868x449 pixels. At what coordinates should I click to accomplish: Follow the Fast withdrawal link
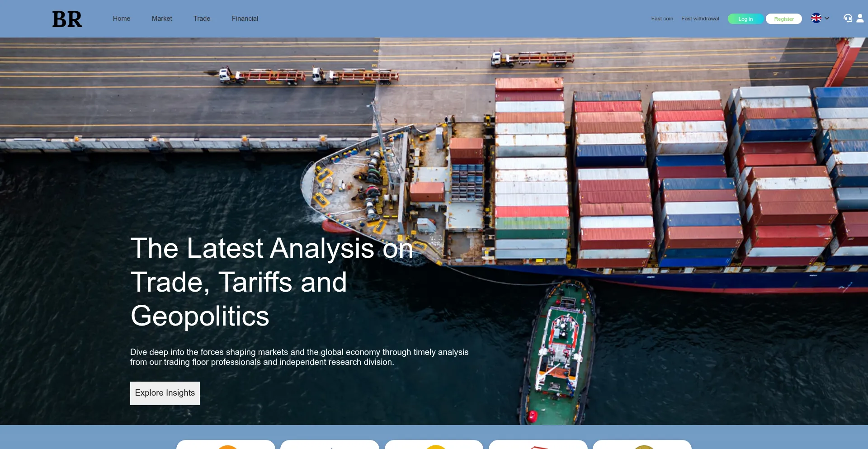(700, 19)
